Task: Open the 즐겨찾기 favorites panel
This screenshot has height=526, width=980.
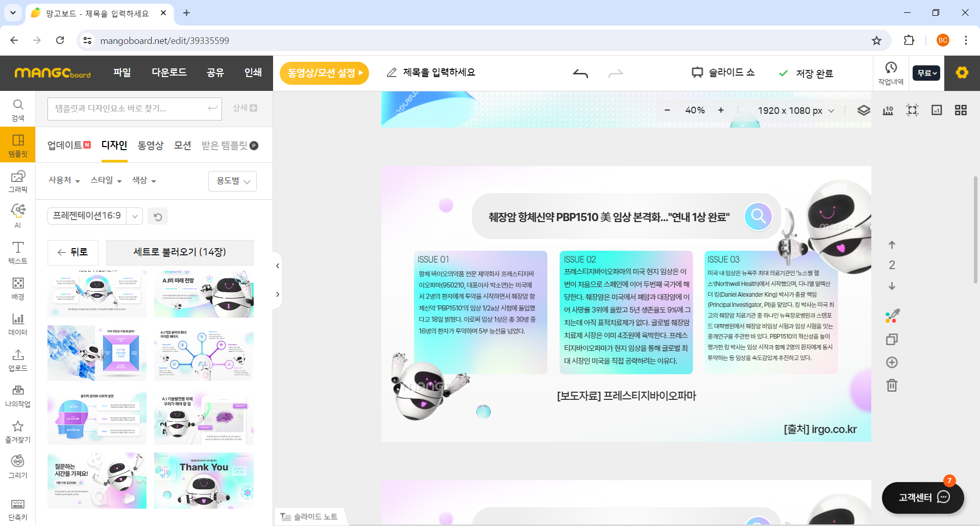Action: point(18,432)
